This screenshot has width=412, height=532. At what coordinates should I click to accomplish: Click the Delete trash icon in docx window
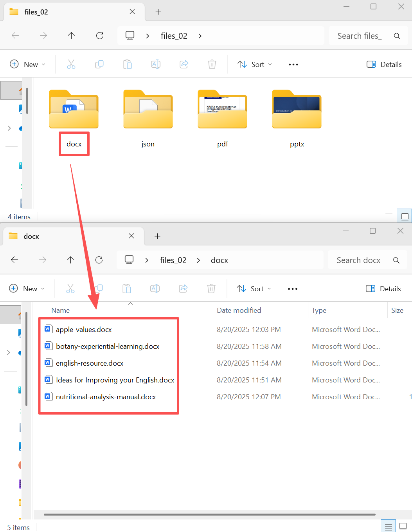(211, 289)
